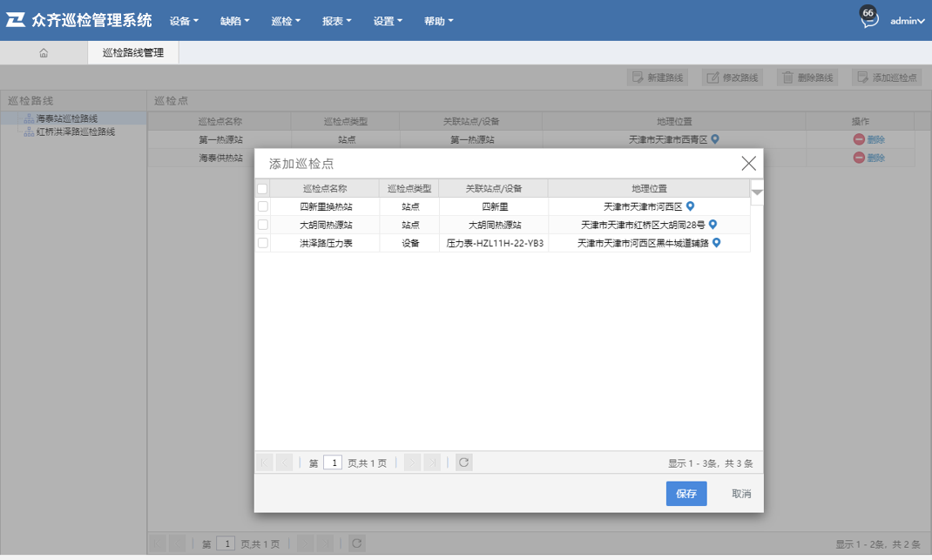Screen dimensions: 932x560
Task: Click 设备 type cell in 洪泽路压力表 row
Action: [x=410, y=243]
